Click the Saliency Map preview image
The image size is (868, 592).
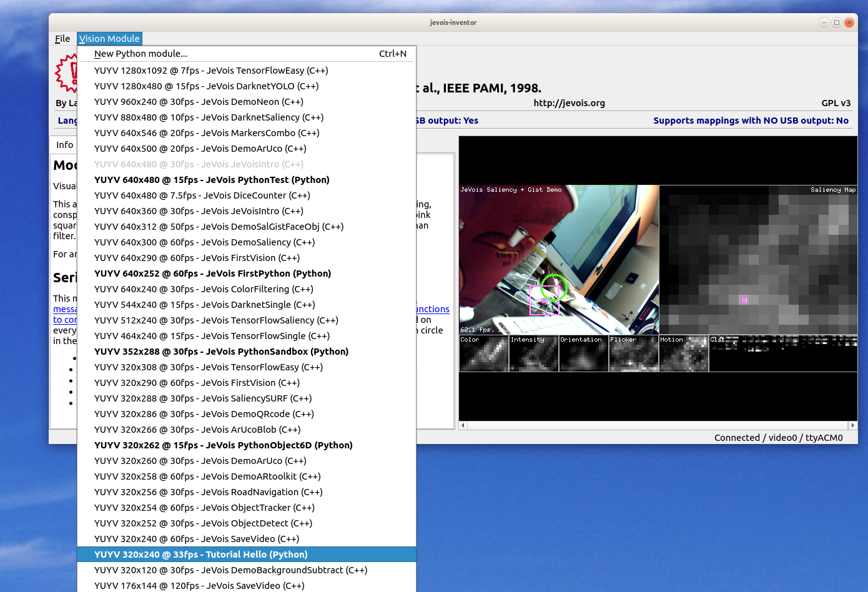click(758, 259)
